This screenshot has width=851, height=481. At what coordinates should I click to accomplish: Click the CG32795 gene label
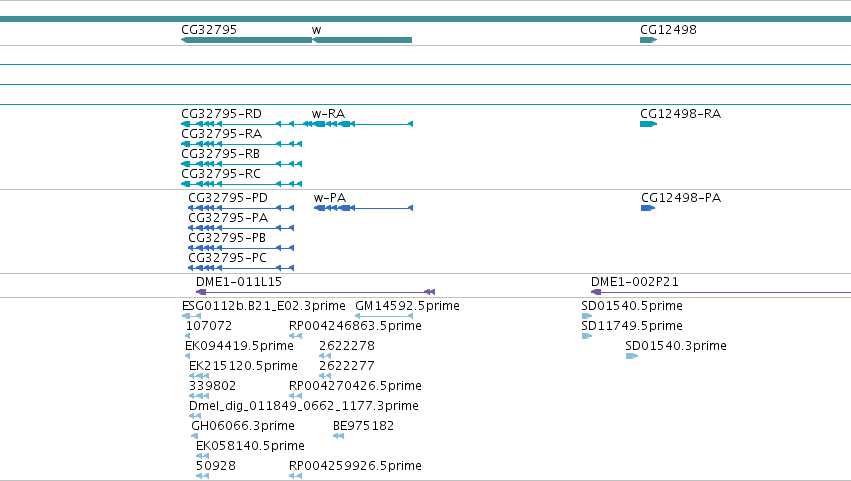pos(209,30)
